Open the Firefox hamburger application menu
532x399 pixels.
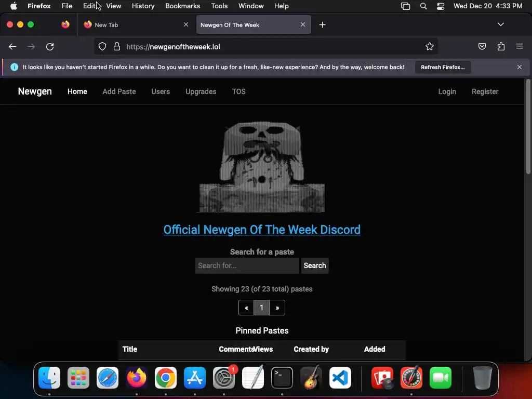point(520,46)
